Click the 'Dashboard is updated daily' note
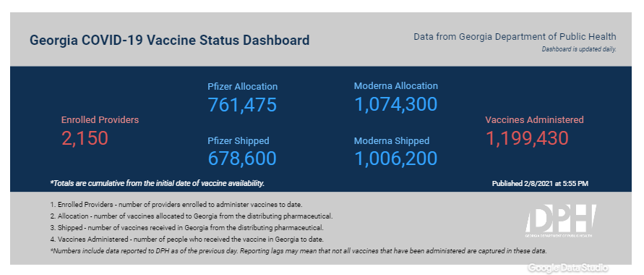644x275 pixels. (x=579, y=49)
